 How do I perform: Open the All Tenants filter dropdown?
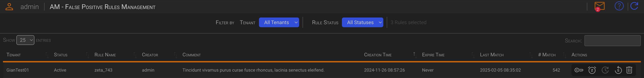pos(279,22)
